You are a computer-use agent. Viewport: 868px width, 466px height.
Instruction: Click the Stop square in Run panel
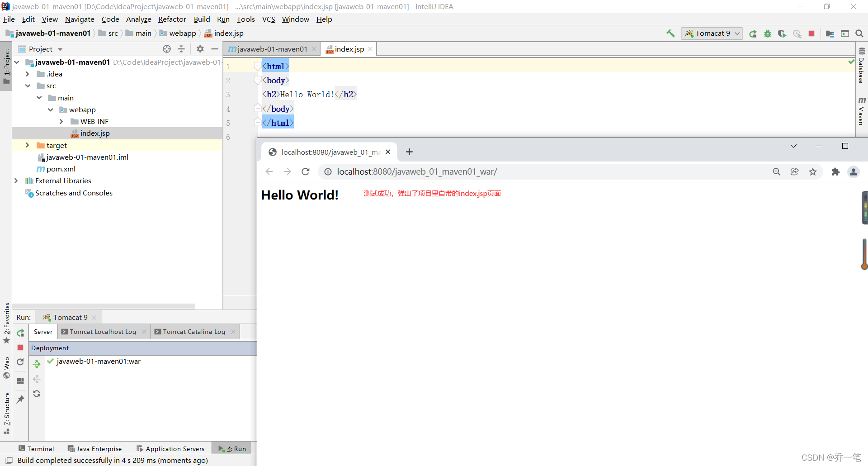pos(20,347)
